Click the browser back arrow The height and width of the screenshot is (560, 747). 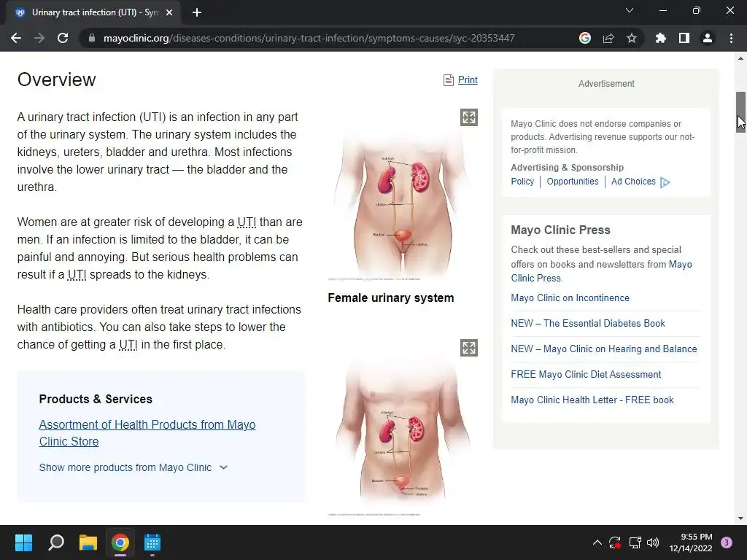tap(16, 38)
